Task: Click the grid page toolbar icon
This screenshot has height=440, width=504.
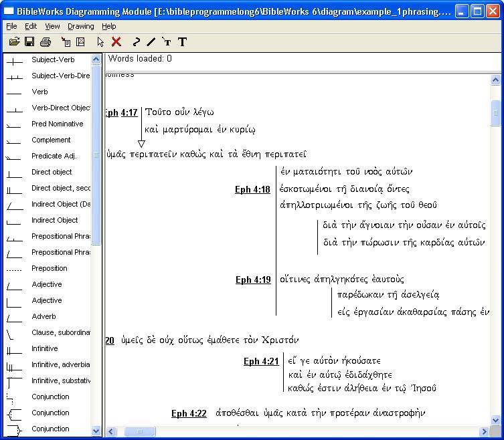Action: click(x=80, y=41)
